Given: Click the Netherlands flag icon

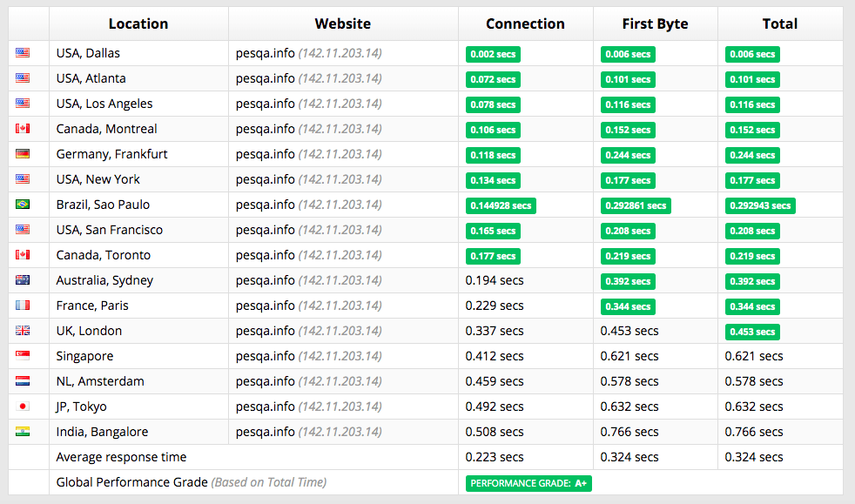Looking at the screenshot, I should [x=23, y=381].
